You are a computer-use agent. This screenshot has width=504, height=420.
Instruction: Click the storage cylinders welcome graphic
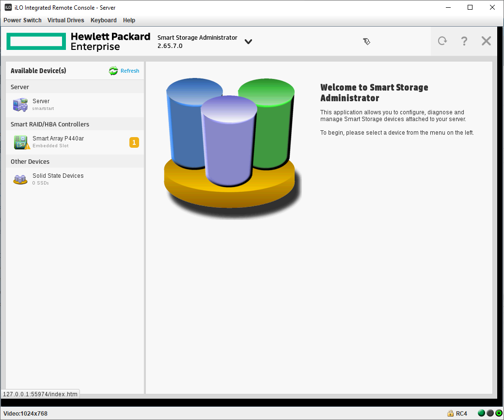233,148
